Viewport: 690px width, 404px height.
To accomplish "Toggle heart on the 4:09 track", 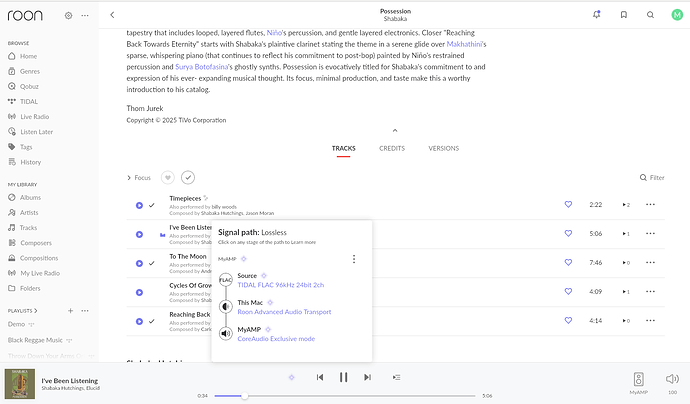I will [569, 292].
